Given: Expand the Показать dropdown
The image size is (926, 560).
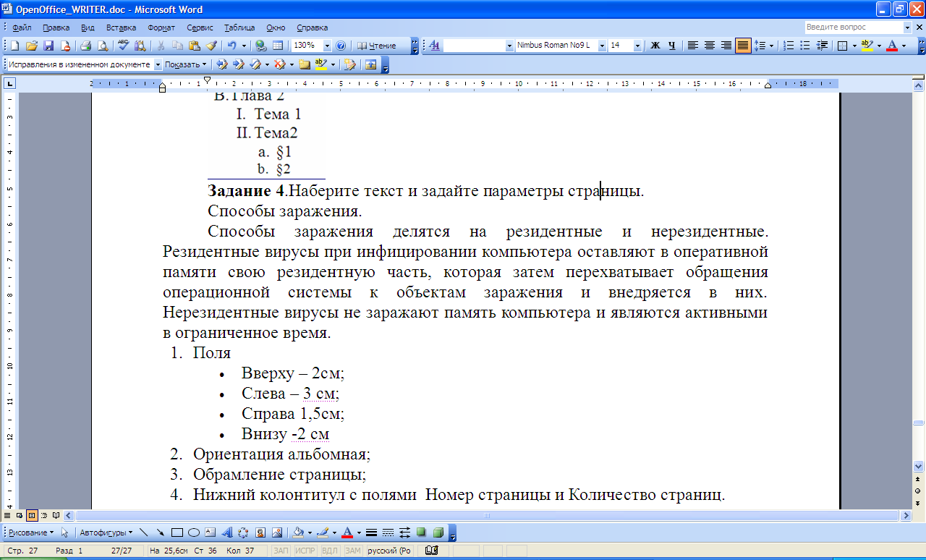Looking at the screenshot, I should (x=185, y=64).
